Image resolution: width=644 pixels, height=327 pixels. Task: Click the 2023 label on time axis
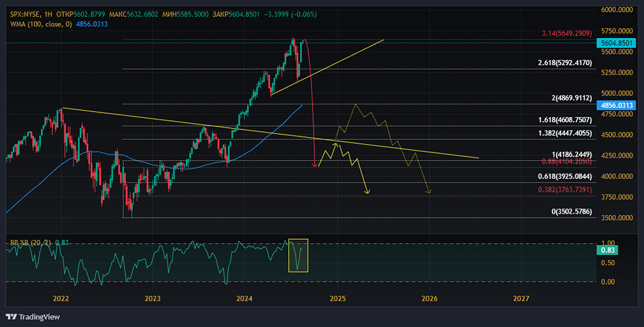pyautogui.click(x=153, y=298)
